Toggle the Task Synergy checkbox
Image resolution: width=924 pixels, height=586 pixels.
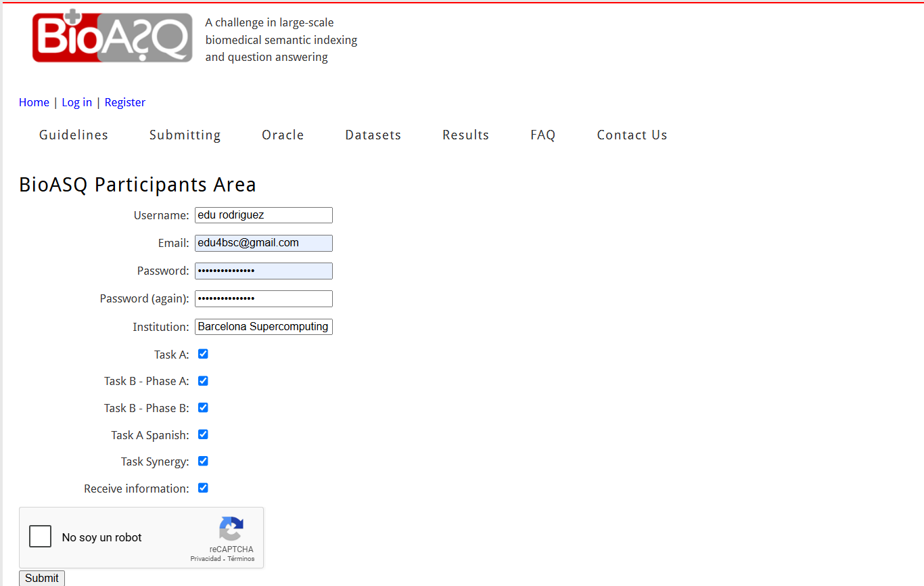point(203,461)
